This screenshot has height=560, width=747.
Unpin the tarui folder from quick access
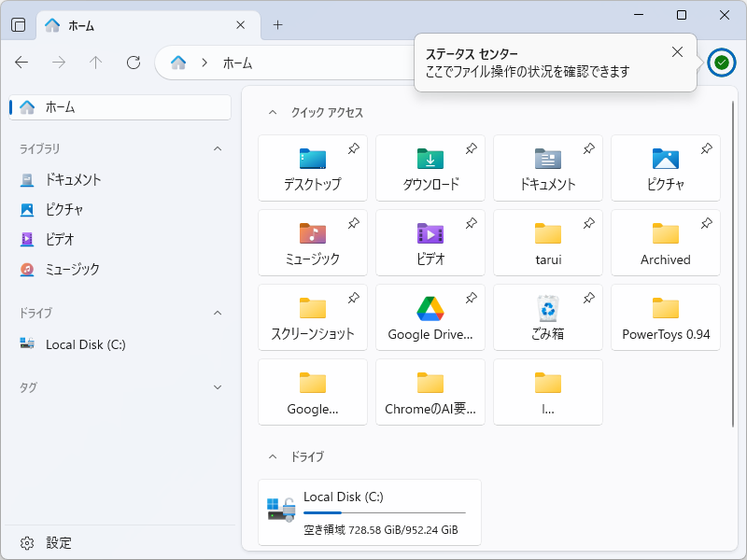(x=589, y=222)
